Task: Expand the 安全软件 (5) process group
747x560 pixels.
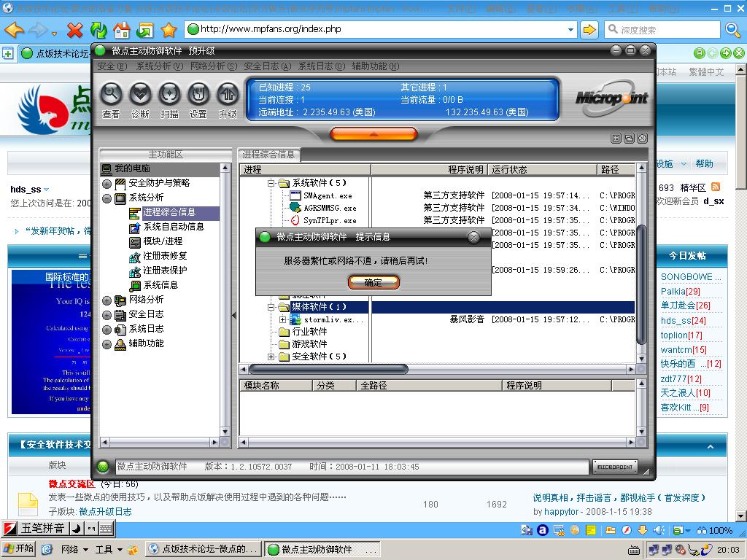Action: coord(271,357)
